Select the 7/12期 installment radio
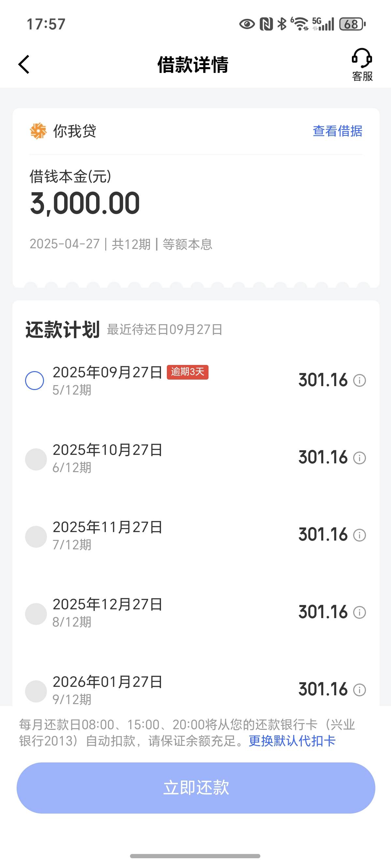The image size is (391, 868). click(36, 536)
